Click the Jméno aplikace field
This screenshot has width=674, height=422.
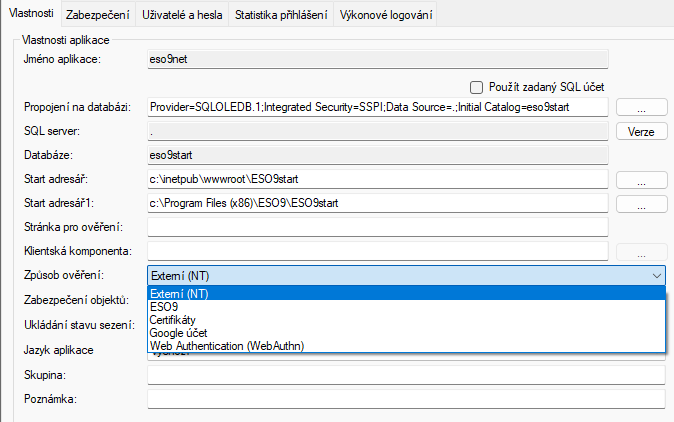(x=378, y=59)
